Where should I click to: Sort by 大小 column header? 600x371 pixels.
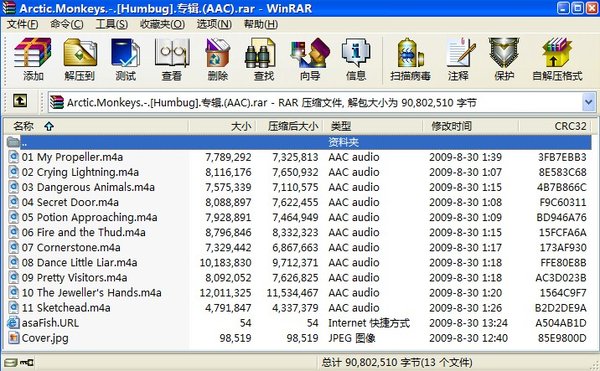[x=222, y=126]
